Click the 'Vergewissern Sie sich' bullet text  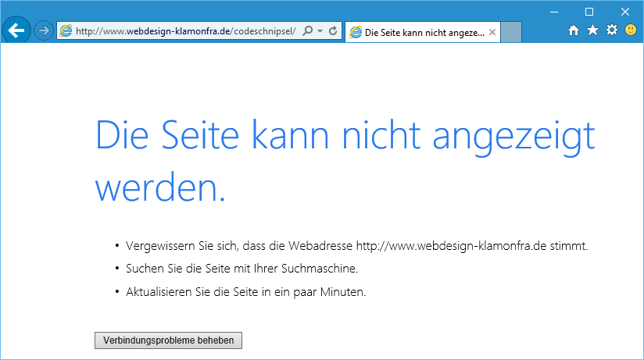pos(356,246)
